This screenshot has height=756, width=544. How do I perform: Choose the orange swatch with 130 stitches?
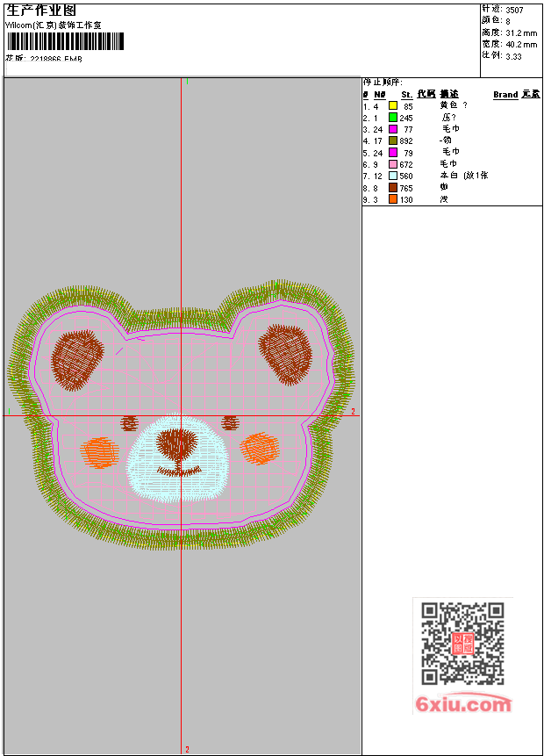(x=393, y=199)
